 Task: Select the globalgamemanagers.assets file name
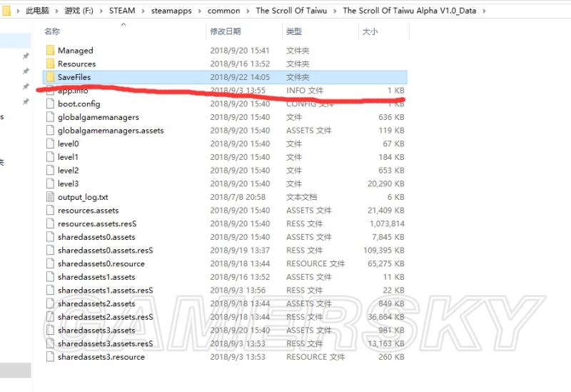coord(111,131)
